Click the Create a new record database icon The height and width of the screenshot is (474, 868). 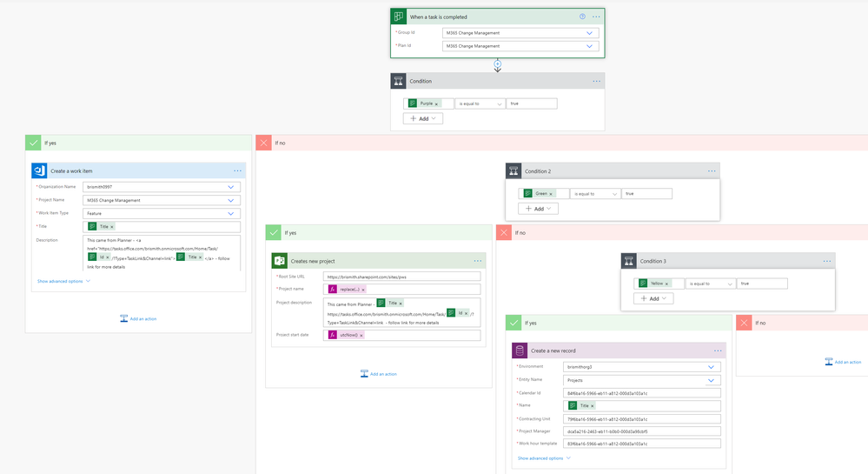point(520,350)
